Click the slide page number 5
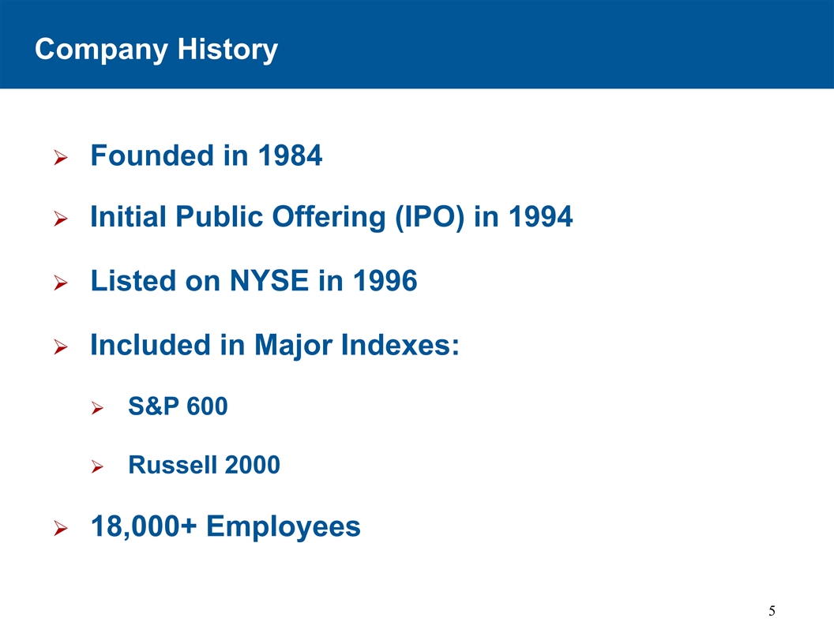The image size is (834, 644). click(772, 610)
